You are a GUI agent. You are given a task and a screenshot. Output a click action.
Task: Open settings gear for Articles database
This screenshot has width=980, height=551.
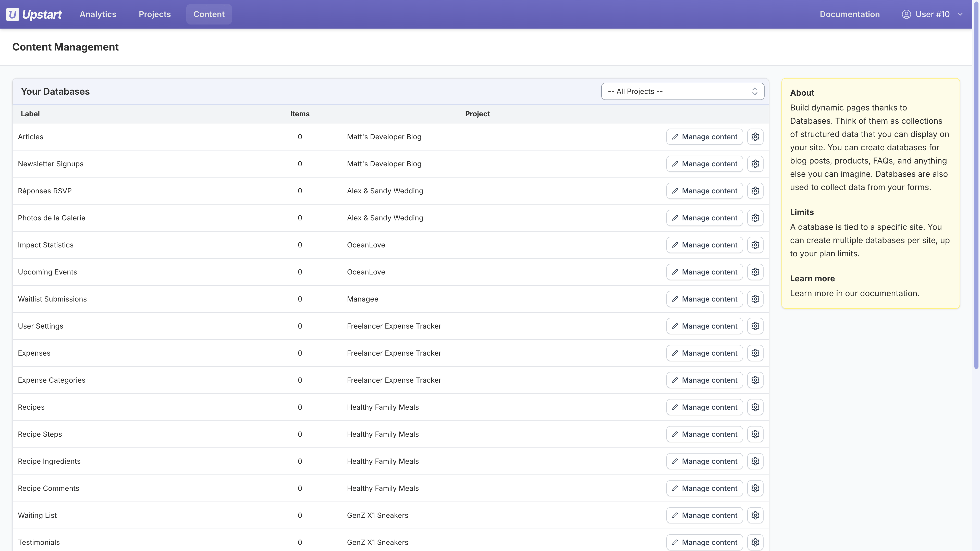(755, 137)
